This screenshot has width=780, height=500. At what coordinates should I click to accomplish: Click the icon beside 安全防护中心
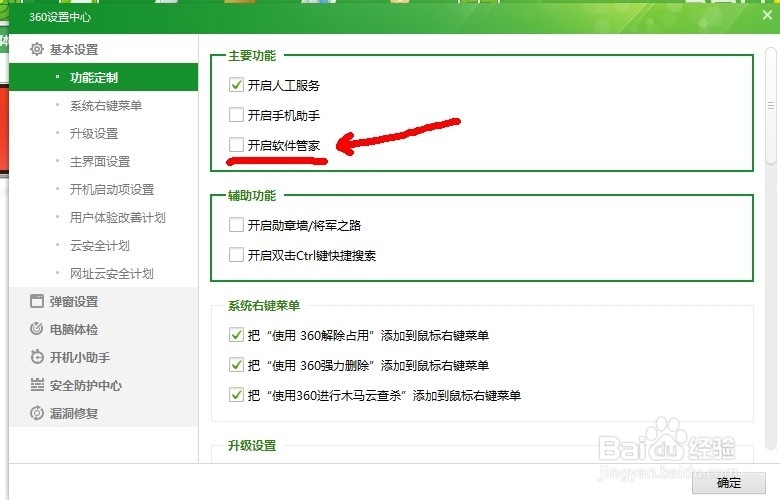pos(37,385)
